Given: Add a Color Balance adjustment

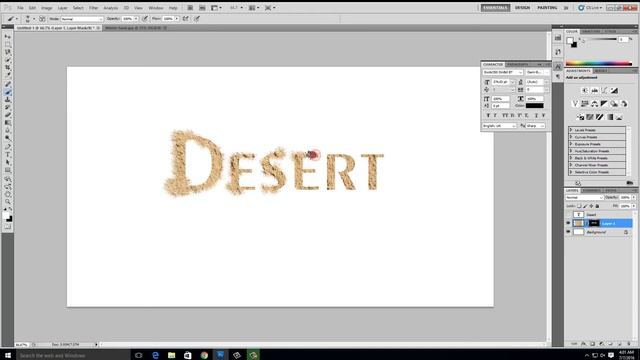Looking at the screenshot, I should [x=594, y=104].
